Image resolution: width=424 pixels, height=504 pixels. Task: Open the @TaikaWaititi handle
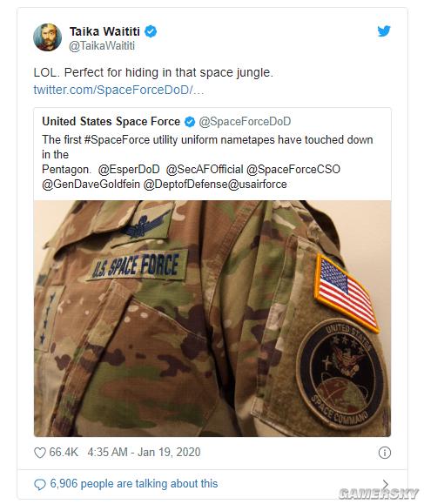(x=102, y=45)
